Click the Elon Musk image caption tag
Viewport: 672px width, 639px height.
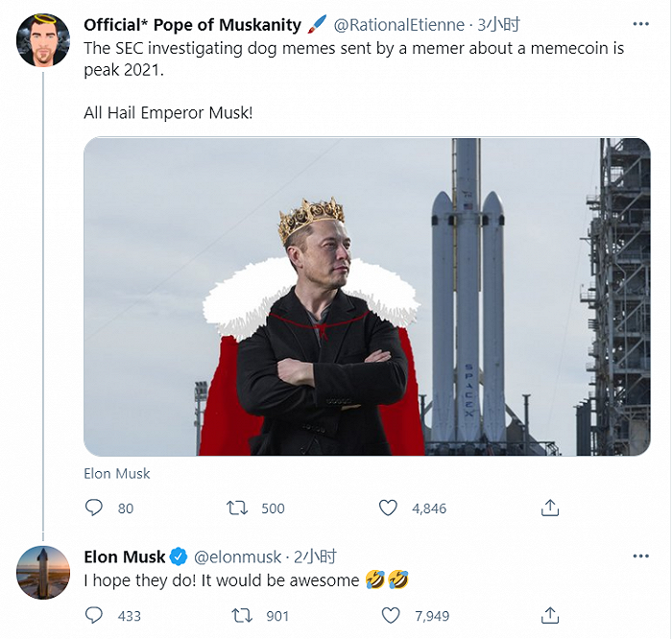coord(117,473)
